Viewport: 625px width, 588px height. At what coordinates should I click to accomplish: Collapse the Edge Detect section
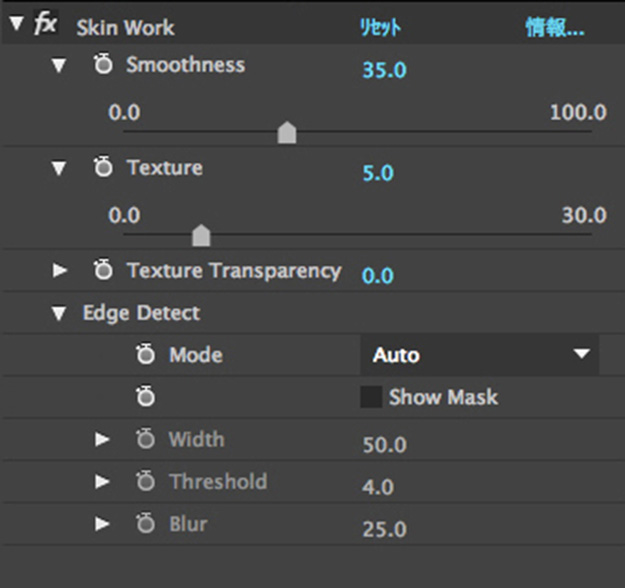[59, 314]
